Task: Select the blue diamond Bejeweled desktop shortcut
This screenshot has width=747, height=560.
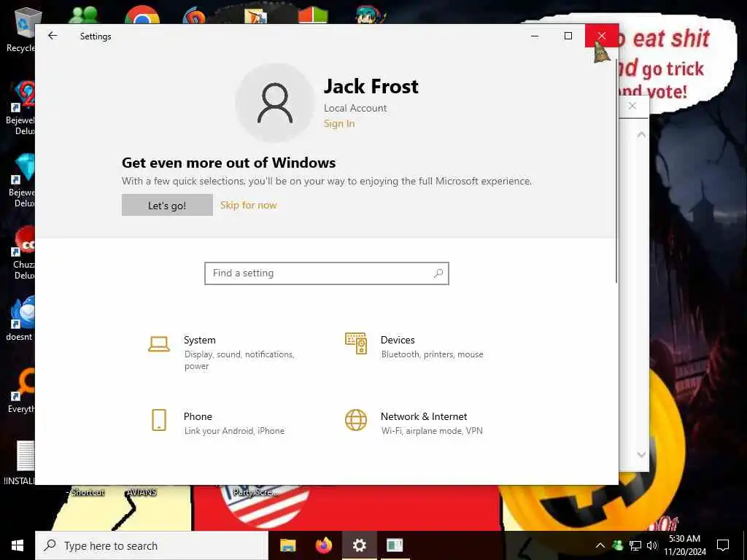Action: tap(21, 180)
